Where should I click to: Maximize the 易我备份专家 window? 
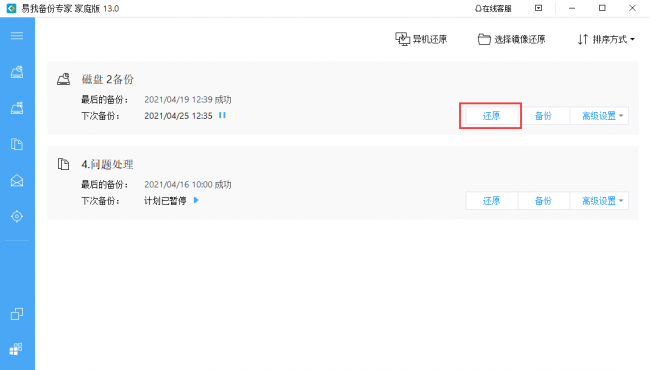coord(602,8)
